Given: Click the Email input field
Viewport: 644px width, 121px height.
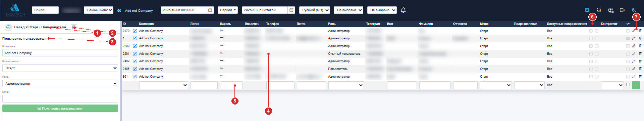Looking at the screenshot, I should [x=60, y=98].
